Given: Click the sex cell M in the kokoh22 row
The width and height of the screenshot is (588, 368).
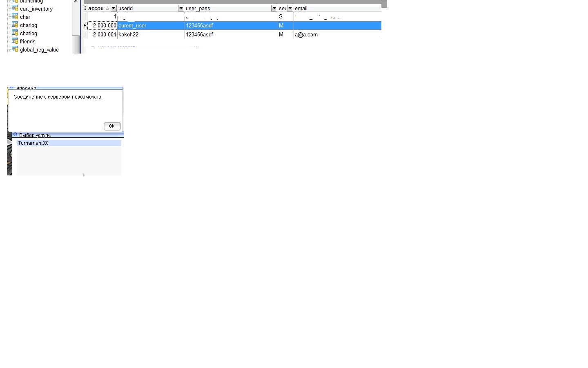Looking at the screenshot, I should (x=286, y=34).
